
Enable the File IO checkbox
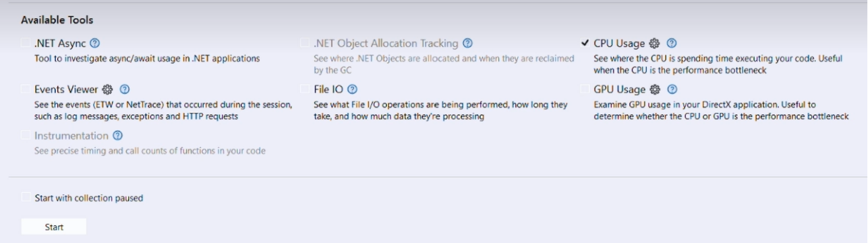[x=306, y=90]
